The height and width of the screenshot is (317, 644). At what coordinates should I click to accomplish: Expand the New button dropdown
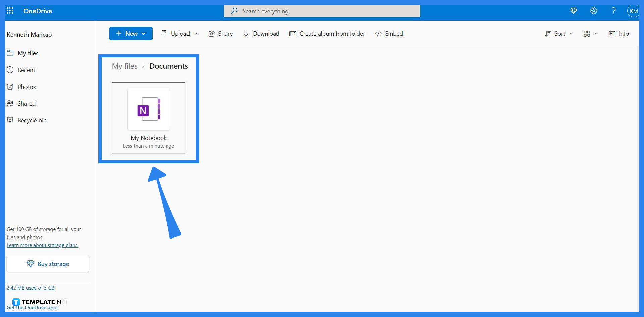pos(144,33)
